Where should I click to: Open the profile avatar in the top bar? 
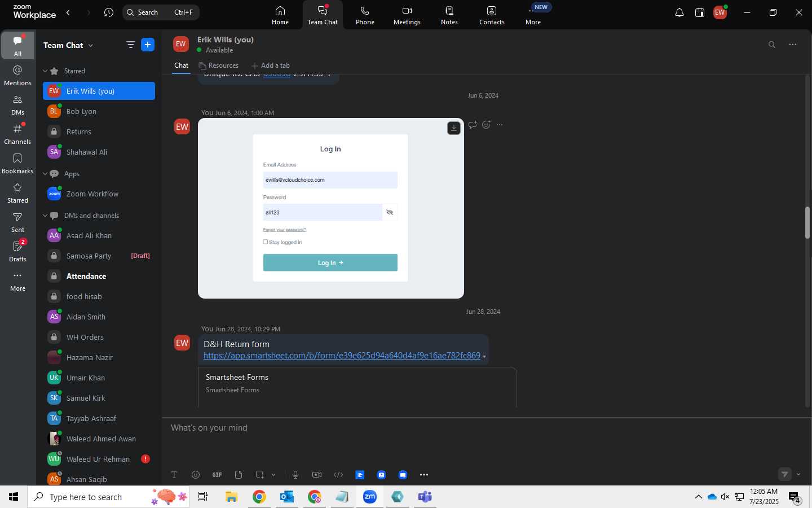[x=720, y=12]
